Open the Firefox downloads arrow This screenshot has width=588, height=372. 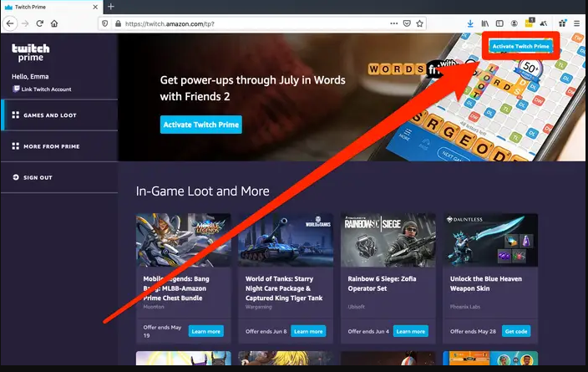tap(470, 23)
